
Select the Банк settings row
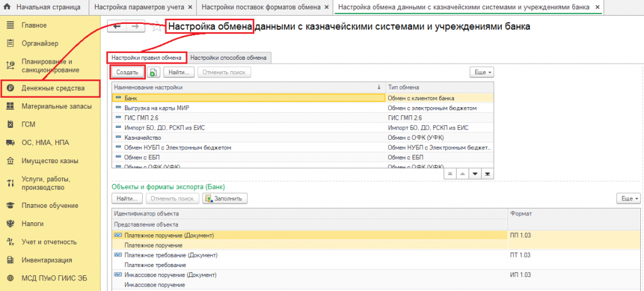click(x=303, y=98)
